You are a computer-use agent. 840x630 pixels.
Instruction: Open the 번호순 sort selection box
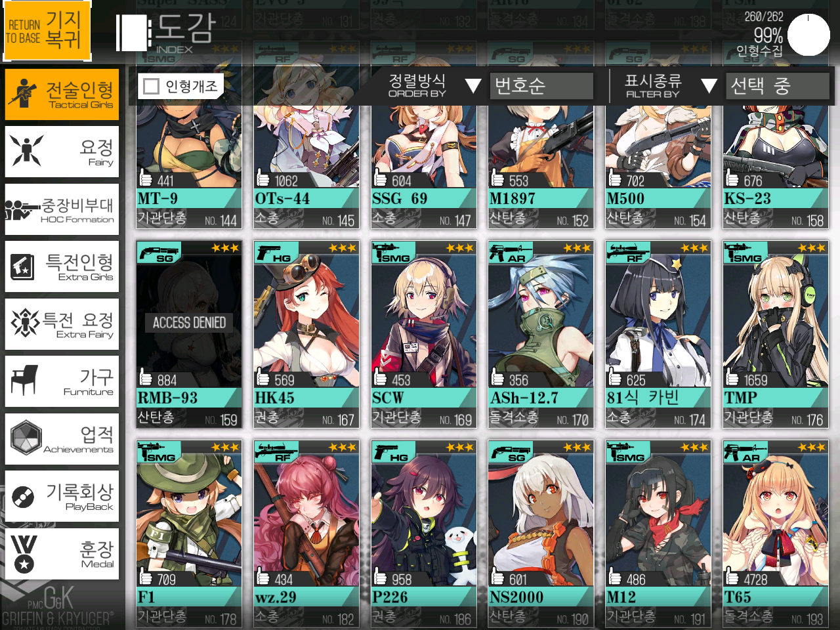[x=541, y=86]
